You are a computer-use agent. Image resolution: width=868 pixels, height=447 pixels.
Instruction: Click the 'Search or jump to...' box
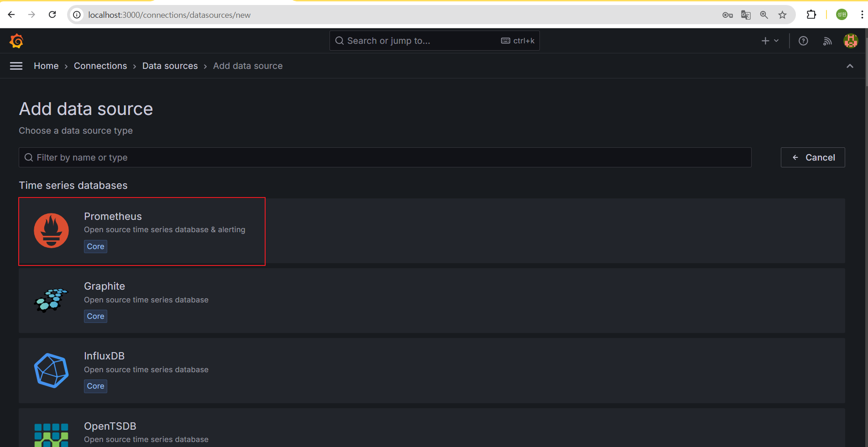(434, 41)
